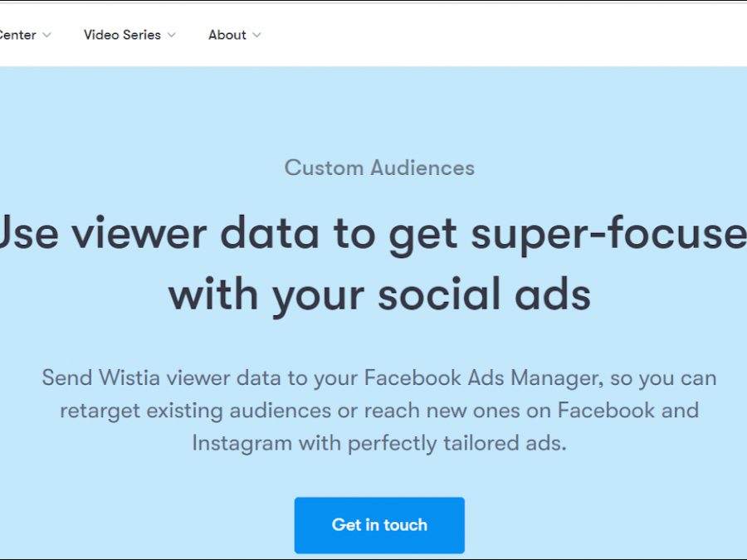Click the word Instagram in the description
The width and height of the screenshot is (747, 560).
tap(242, 443)
